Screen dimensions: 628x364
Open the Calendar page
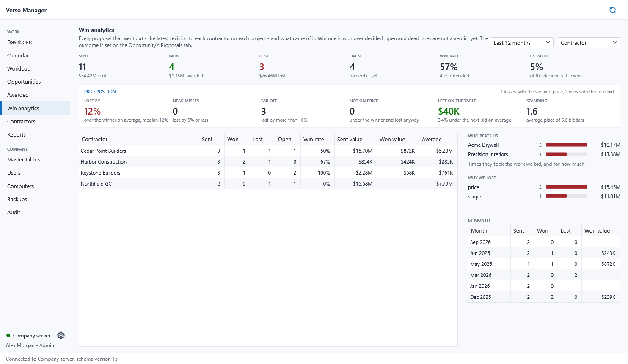pyautogui.click(x=36, y=55)
